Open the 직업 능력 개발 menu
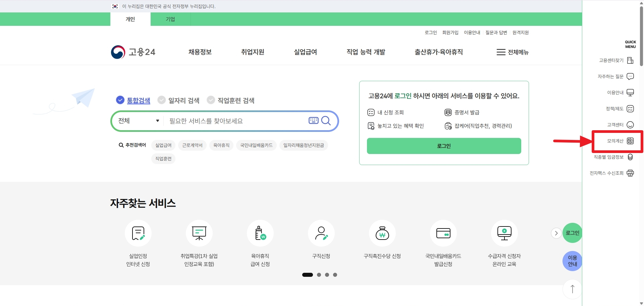This screenshot has height=306, width=644. [366, 52]
